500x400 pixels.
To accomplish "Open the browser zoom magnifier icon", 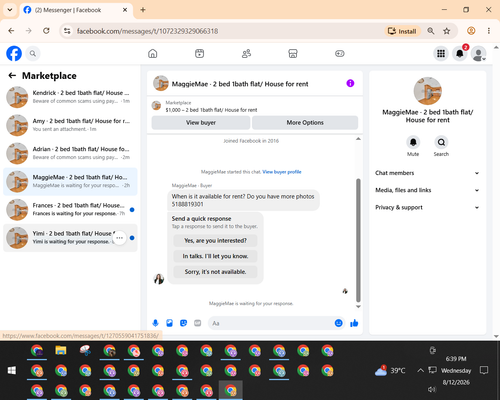I will click(x=431, y=31).
